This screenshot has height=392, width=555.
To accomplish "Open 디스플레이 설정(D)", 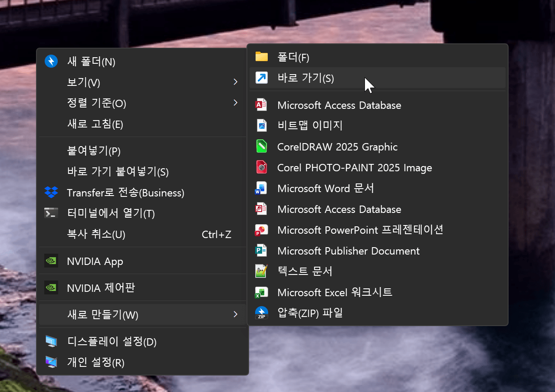I will click(x=143, y=341).
